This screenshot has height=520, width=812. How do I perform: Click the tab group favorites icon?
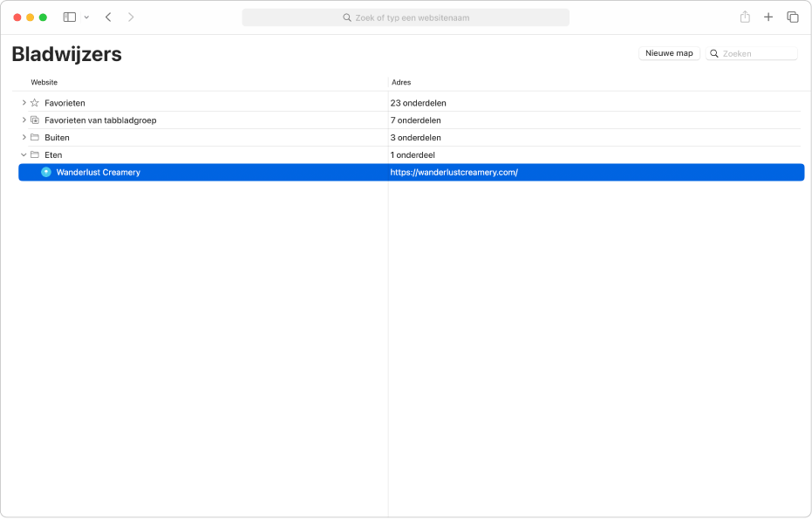[x=35, y=120]
